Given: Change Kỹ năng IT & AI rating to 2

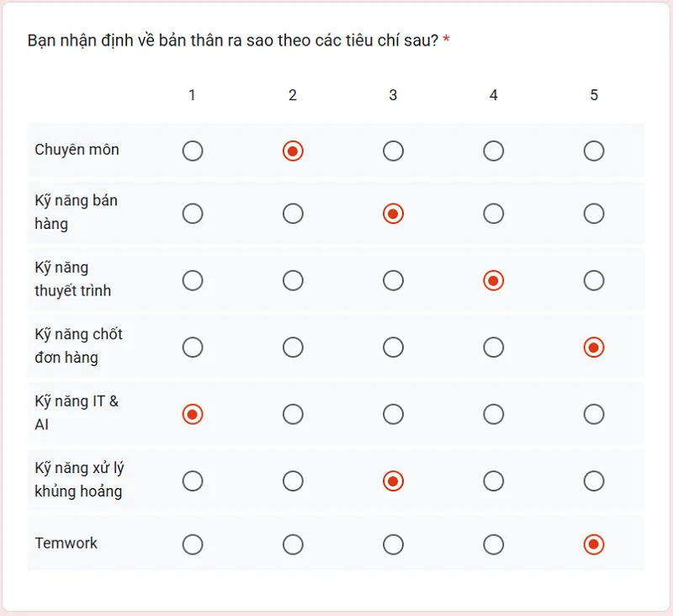Looking at the screenshot, I should [x=293, y=414].
